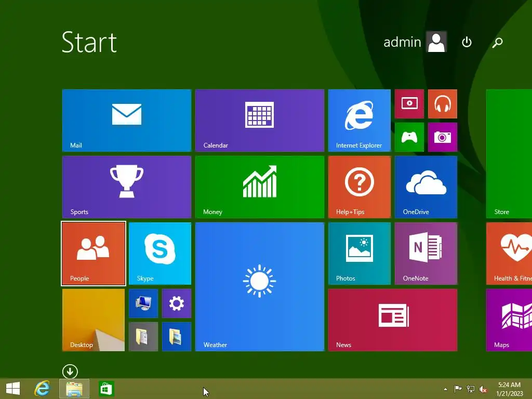Open Action Center flag icon
Screen dimensions: 532x399
click(x=458, y=389)
